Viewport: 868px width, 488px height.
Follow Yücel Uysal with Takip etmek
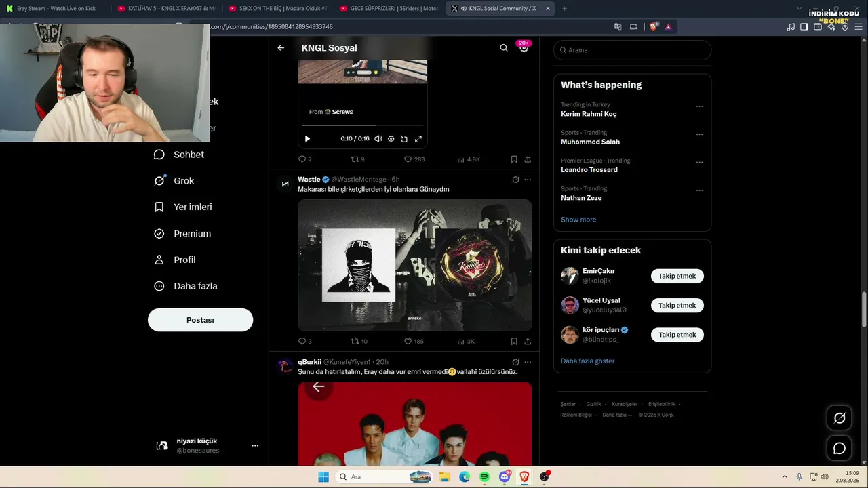677,305
